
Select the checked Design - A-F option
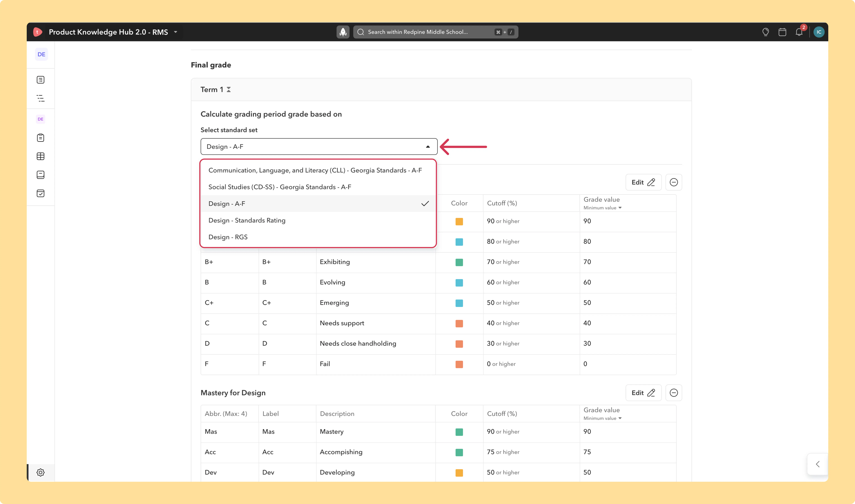[318, 203]
